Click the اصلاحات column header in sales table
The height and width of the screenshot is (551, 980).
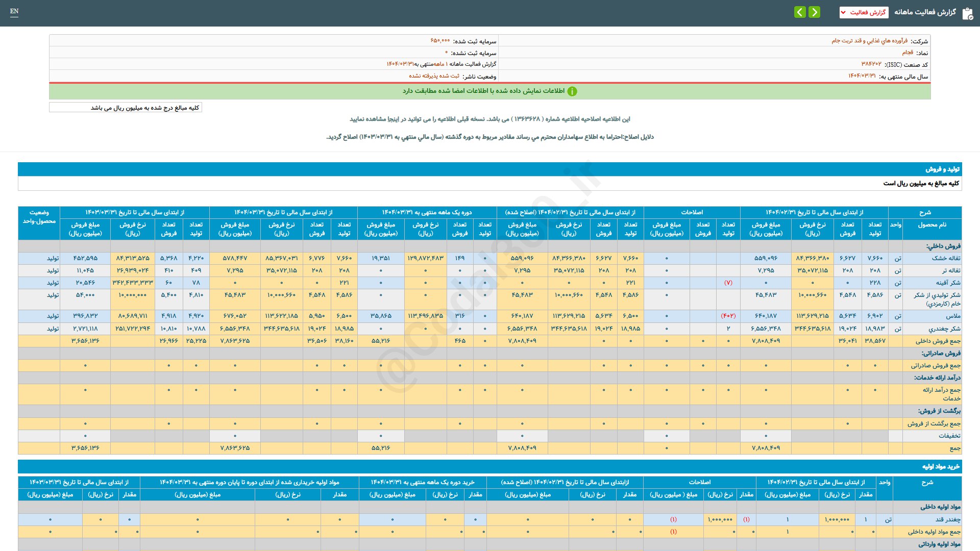(692, 212)
